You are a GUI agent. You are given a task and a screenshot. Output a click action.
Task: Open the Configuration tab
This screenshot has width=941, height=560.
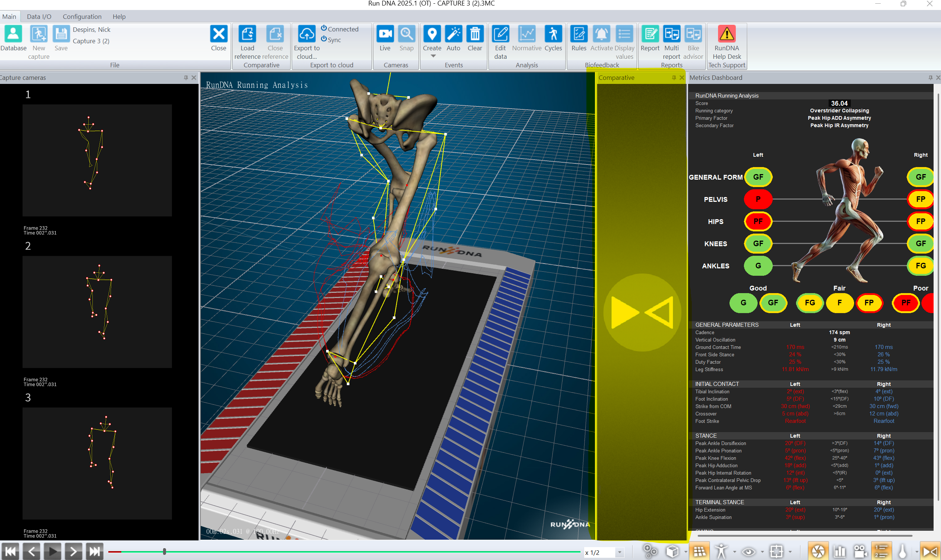pos(82,17)
